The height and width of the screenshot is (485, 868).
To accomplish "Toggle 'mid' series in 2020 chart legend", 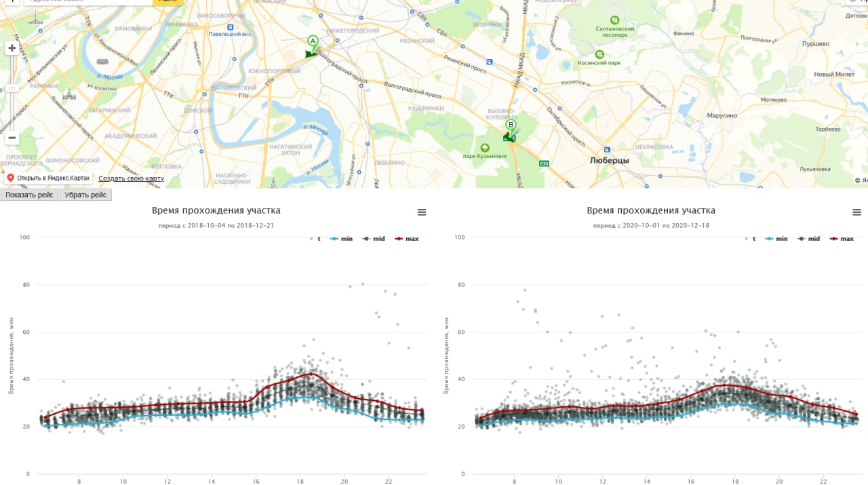I will coord(808,239).
